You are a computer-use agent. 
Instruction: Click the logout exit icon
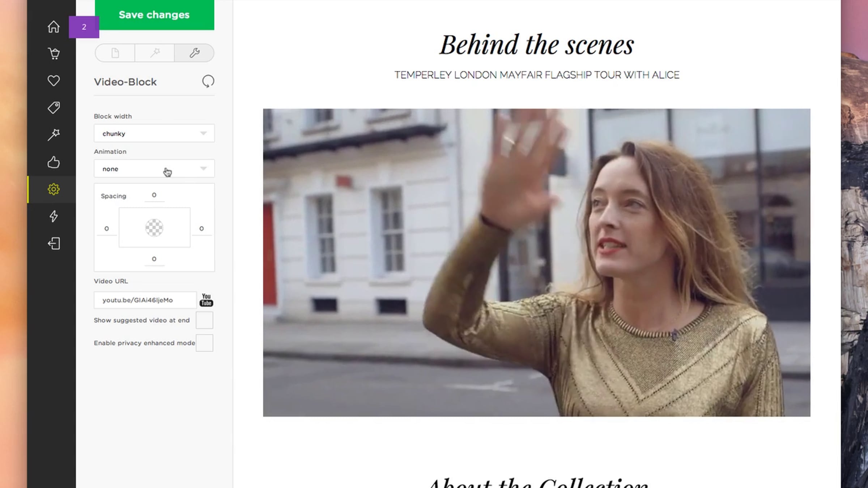pyautogui.click(x=54, y=243)
